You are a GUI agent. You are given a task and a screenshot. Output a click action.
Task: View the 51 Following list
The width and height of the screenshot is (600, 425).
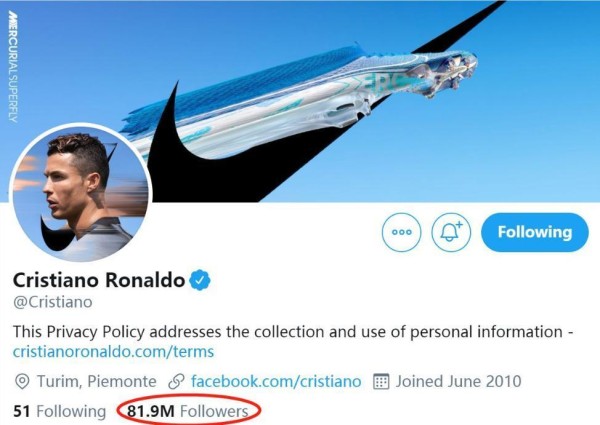60,411
